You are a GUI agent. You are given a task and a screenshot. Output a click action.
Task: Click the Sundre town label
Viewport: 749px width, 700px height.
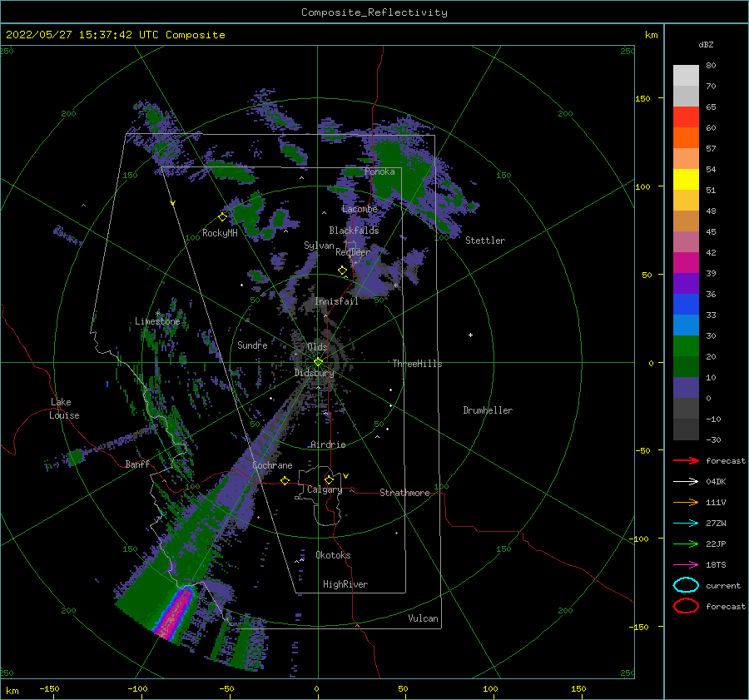(x=252, y=345)
